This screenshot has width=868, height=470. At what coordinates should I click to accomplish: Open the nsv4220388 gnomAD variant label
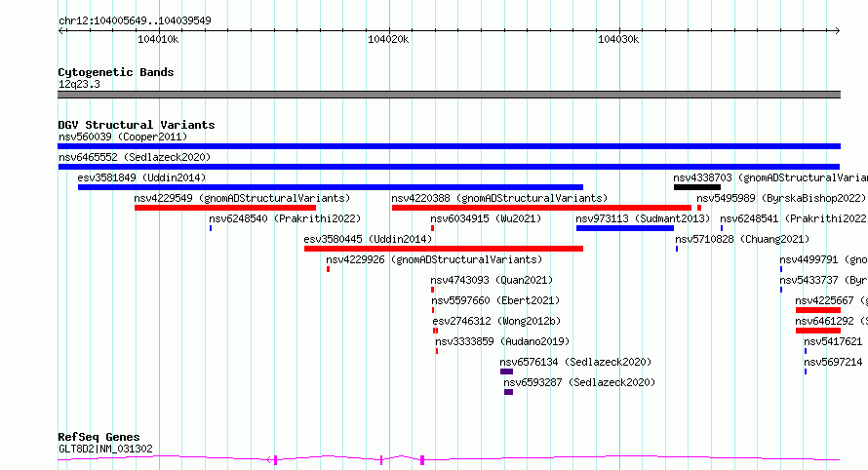pyautogui.click(x=499, y=198)
